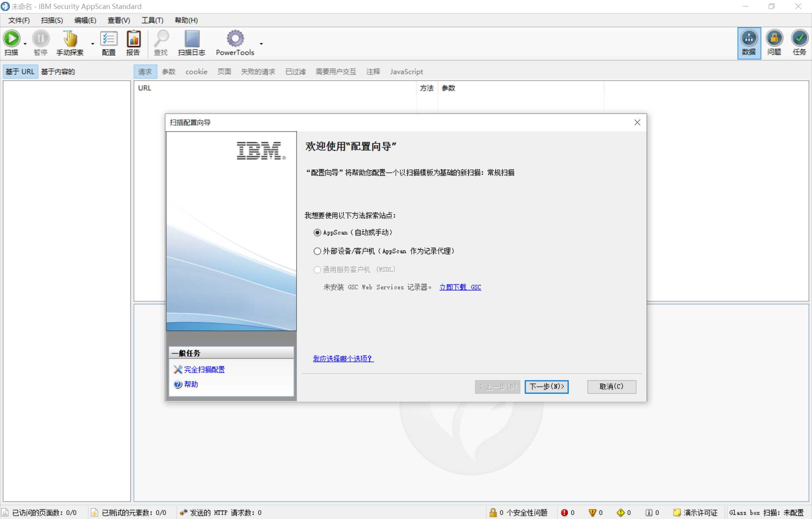Switch to the Tasks (任务) checkmark icon
The width and height of the screenshot is (812, 519).
[800, 38]
